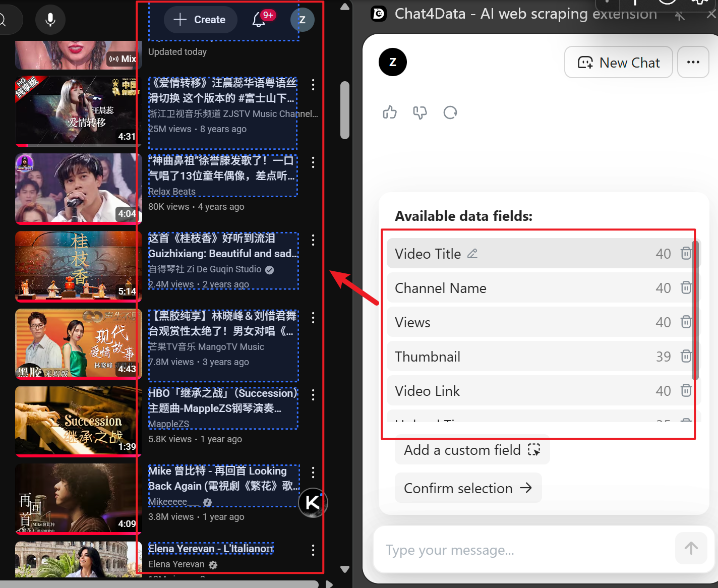Click the floating K extension badge
The image size is (718, 588).
tap(313, 502)
